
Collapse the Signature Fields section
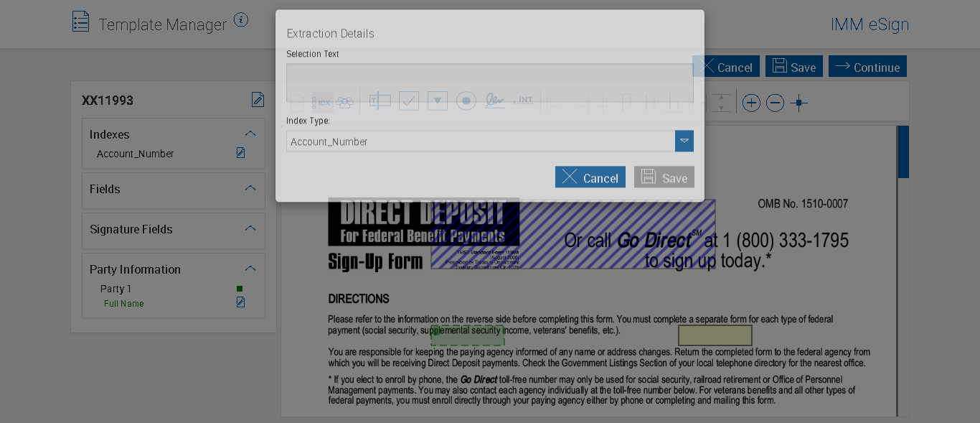tap(250, 228)
